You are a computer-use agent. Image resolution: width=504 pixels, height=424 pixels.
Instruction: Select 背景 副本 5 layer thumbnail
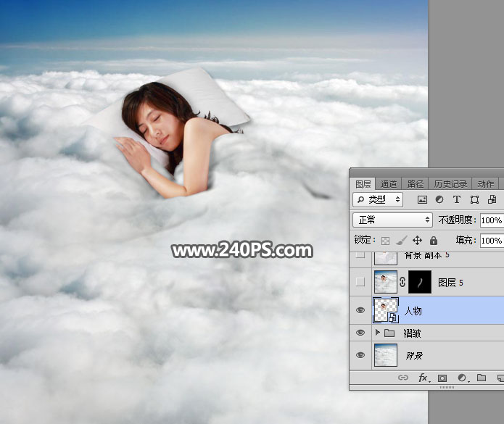386,258
